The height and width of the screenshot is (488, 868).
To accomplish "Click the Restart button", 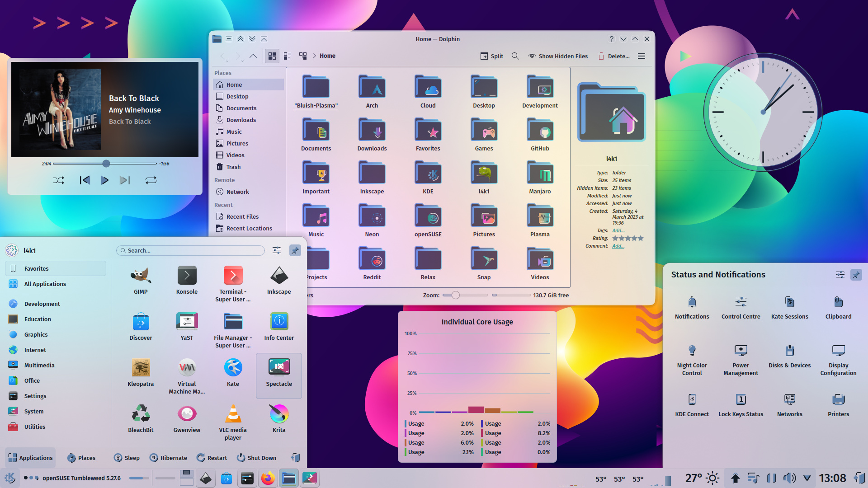I will click(x=212, y=458).
